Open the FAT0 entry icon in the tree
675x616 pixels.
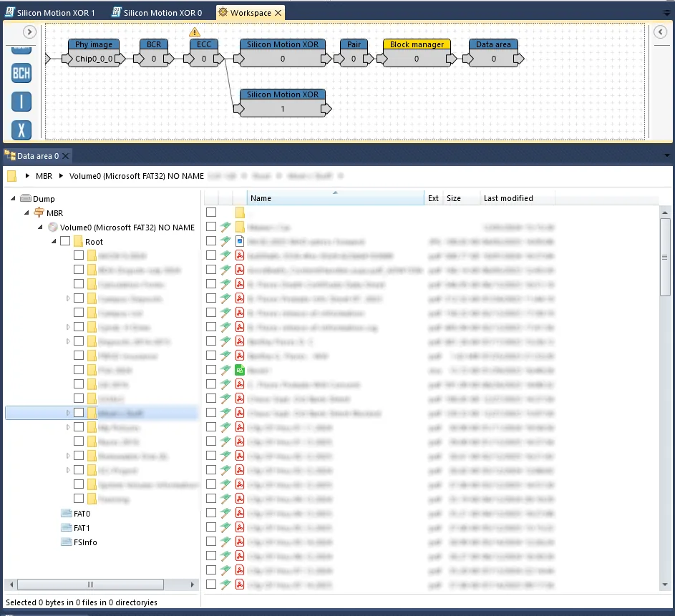(x=67, y=513)
